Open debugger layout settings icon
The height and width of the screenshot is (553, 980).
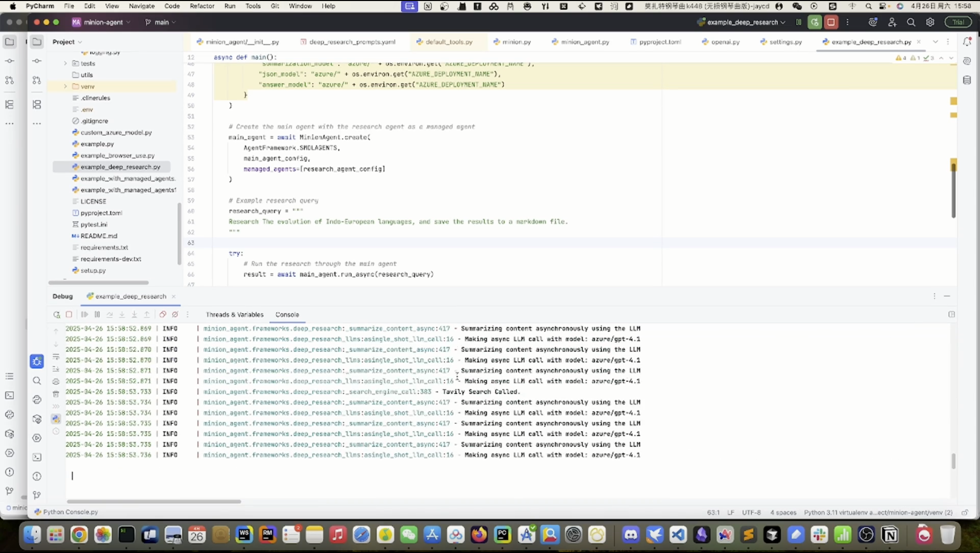pyautogui.click(x=951, y=315)
